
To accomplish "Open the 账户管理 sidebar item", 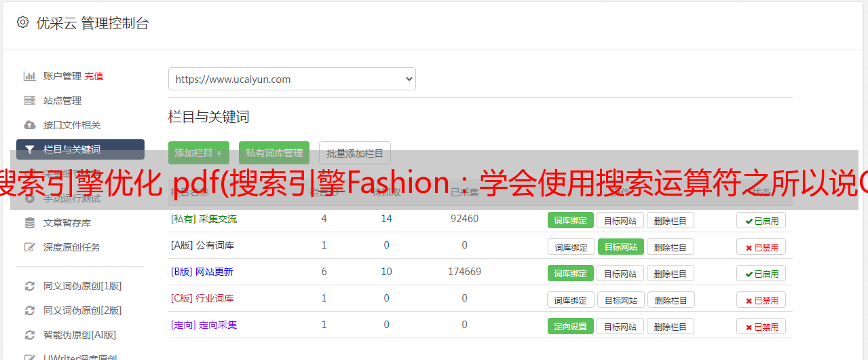I will [62, 76].
